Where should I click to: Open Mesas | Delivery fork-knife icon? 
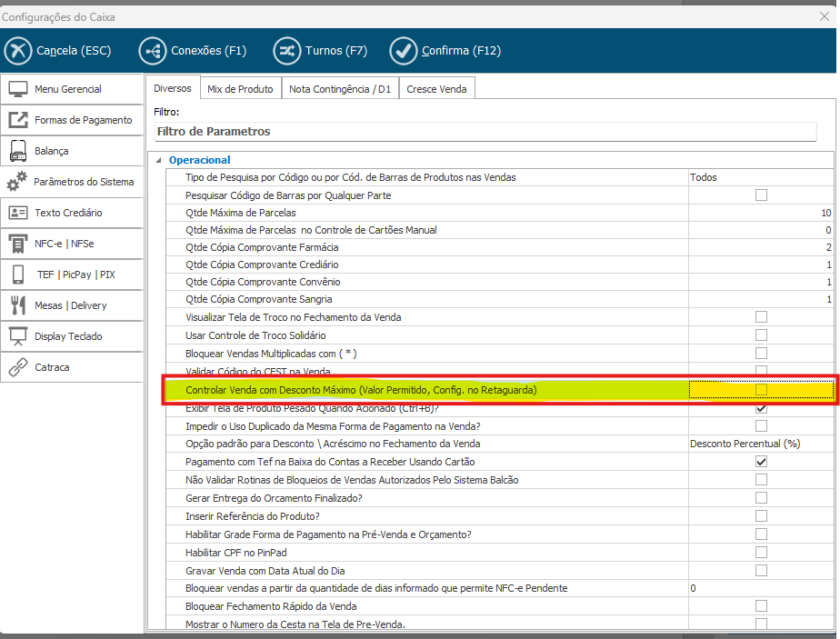point(18,305)
